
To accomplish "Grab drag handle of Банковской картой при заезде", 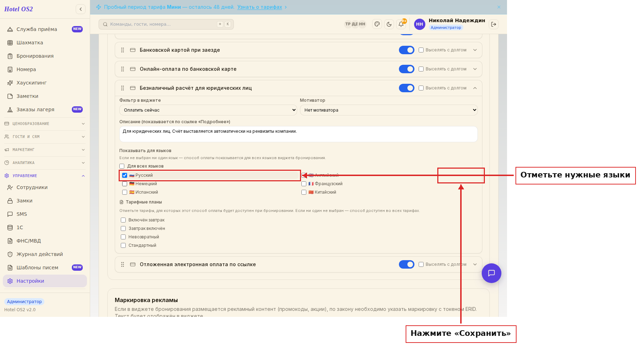I will (123, 50).
